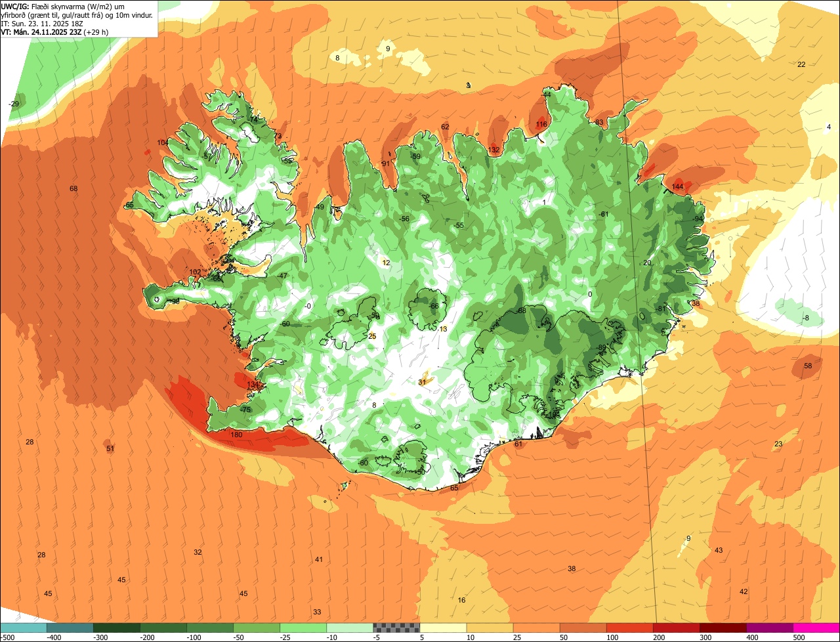Pick the -200 to -100 dark green swatch
Image resolution: width=840 pixels, height=642 pixels.
[x=163, y=628]
